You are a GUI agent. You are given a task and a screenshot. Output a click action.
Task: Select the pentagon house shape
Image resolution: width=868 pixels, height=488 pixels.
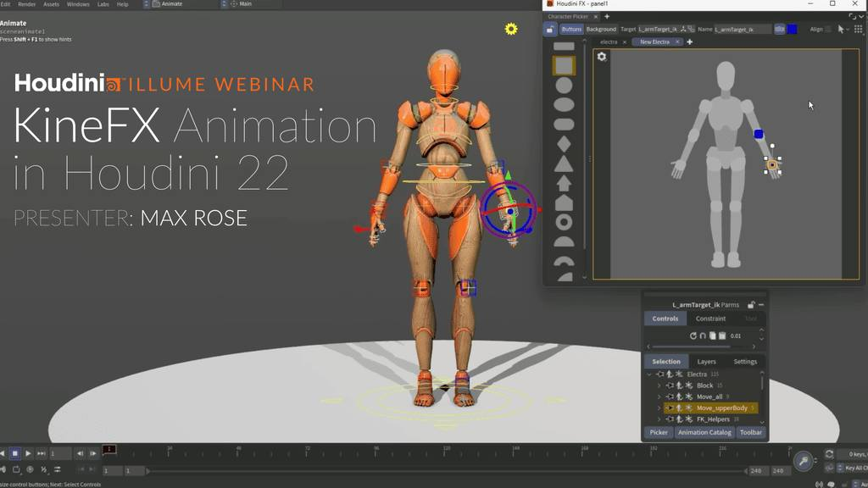pos(564,202)
